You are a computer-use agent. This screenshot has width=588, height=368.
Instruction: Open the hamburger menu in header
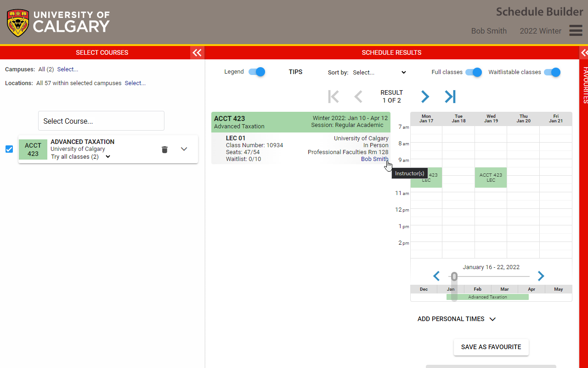tap(576, 30)
